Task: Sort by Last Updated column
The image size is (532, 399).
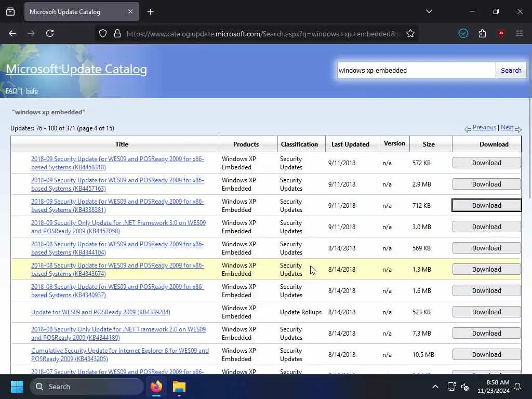Action: (351, 144)
